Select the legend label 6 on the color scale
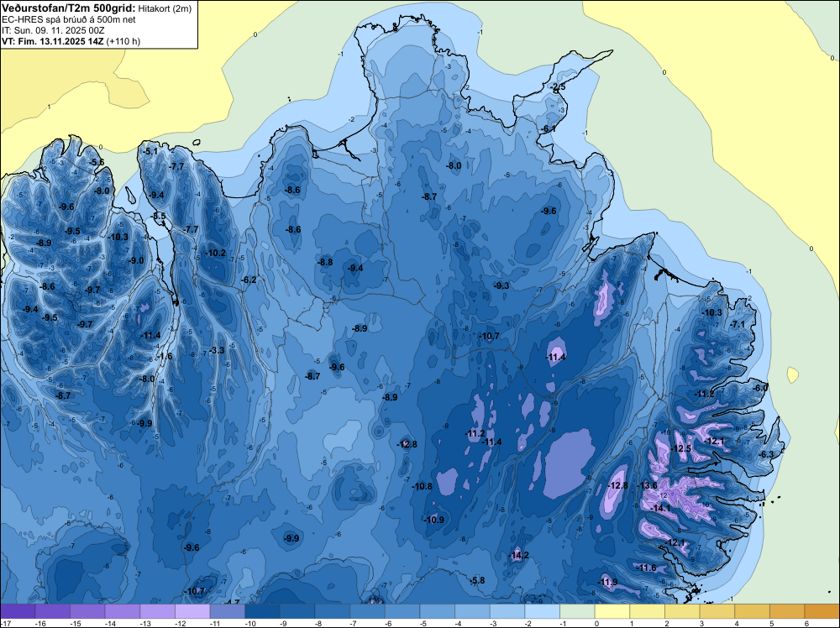 point(806,623)
